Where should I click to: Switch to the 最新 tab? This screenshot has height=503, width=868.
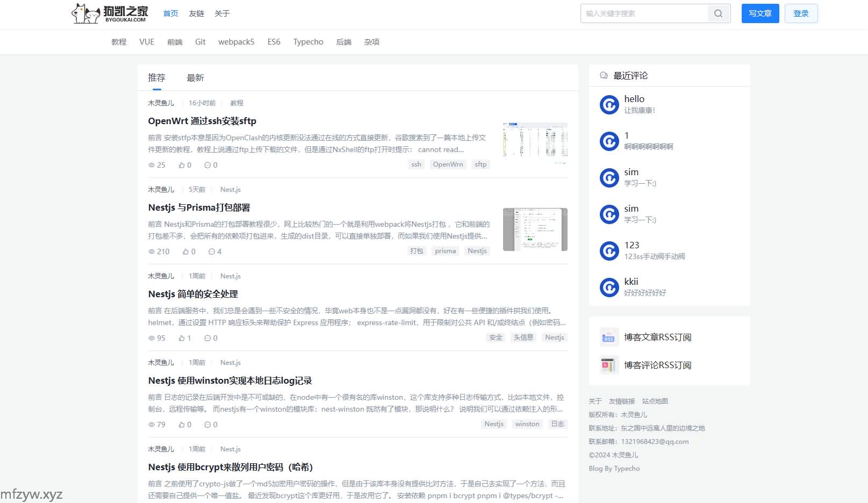pyautogui.click(x=195, y=78)
